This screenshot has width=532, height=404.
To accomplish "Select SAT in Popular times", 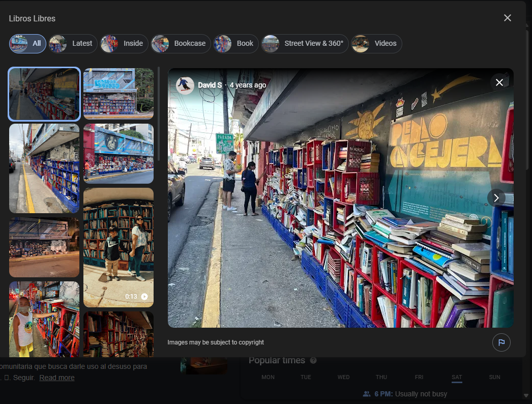I will [x=457, y=377].
